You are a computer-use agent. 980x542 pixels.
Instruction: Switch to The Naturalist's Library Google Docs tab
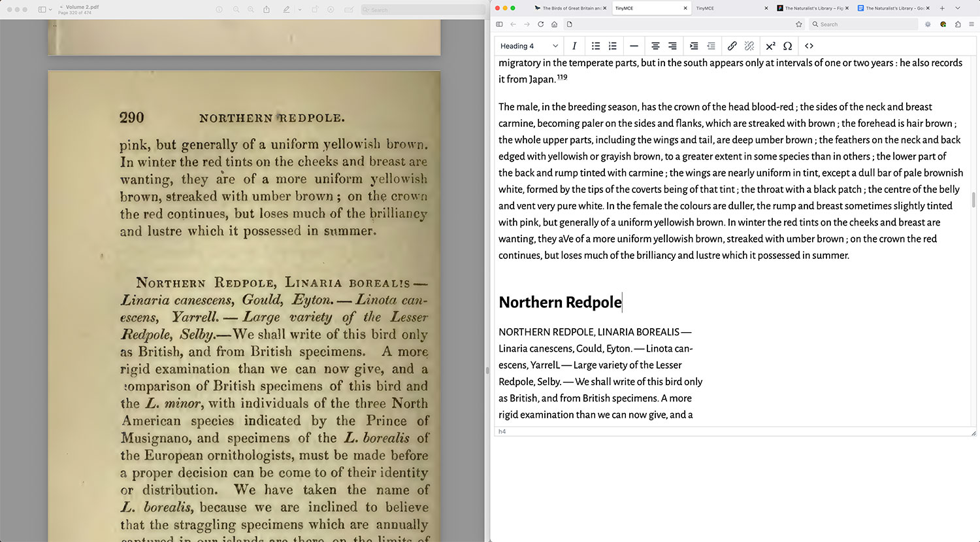tap(894, 8)
